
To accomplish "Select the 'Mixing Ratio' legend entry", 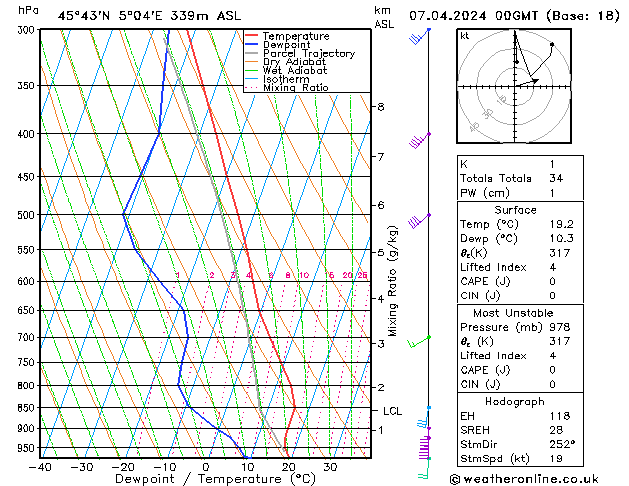I will pyautogui.click(x=296, y=87).
